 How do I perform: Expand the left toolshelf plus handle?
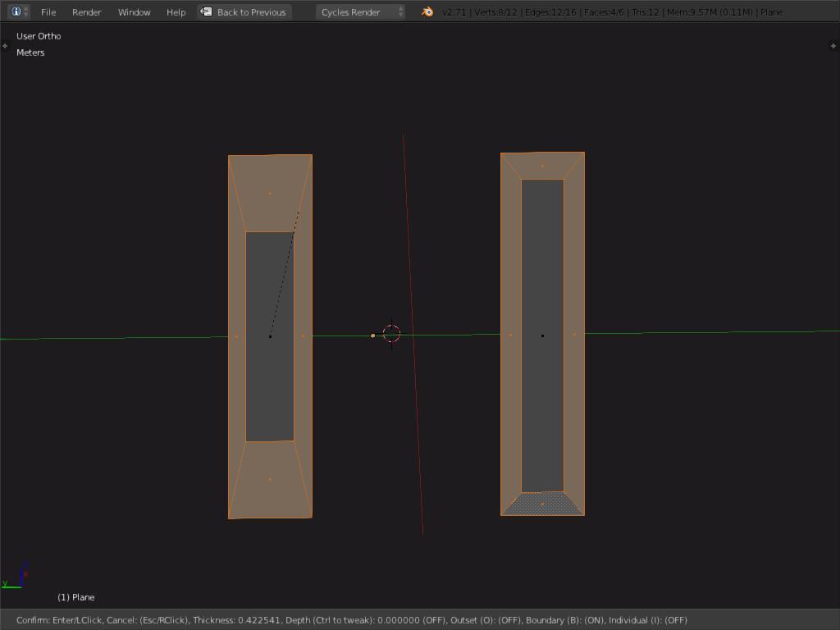pos(5,46)
